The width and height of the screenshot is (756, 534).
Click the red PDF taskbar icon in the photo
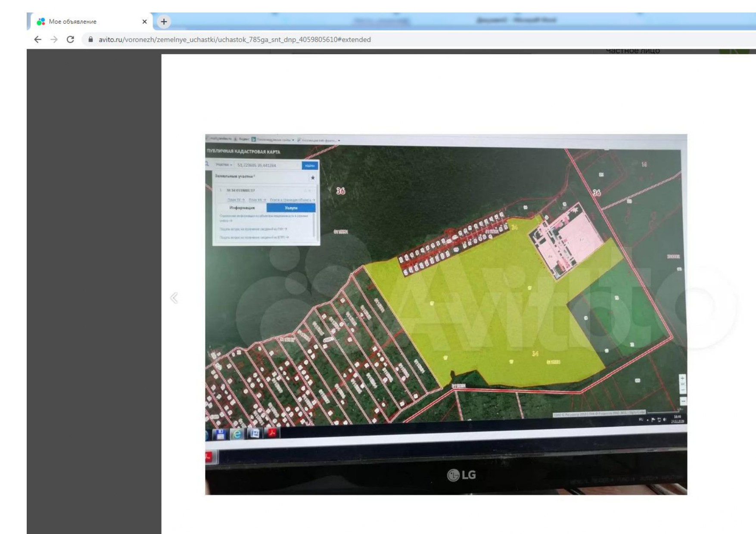tap(272, 432)
